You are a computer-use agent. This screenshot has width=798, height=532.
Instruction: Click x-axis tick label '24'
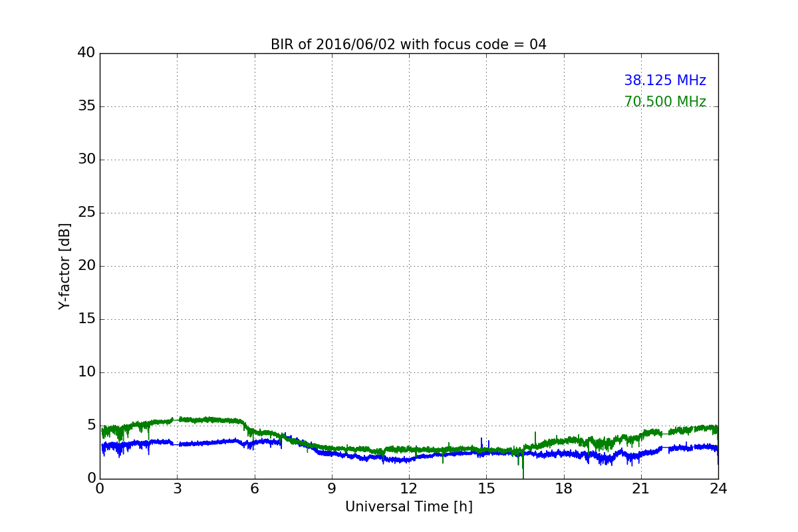tap(718, 489)
